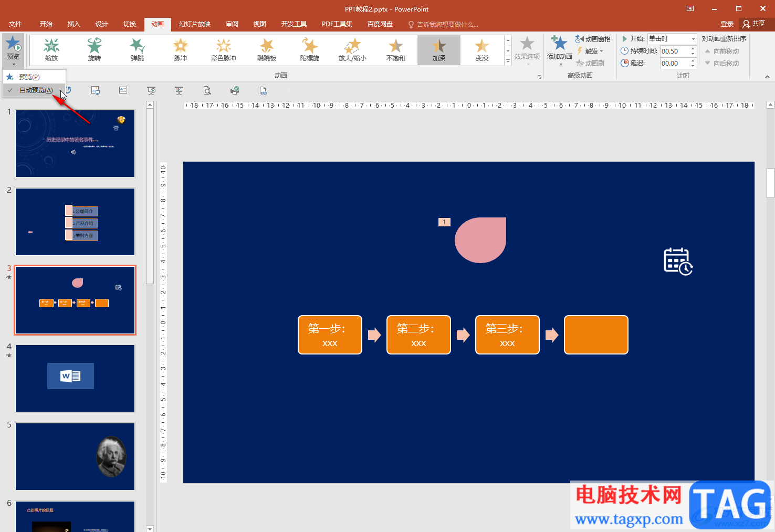Apply the 彩色脉冲 emphasis effect

point(224,50)
